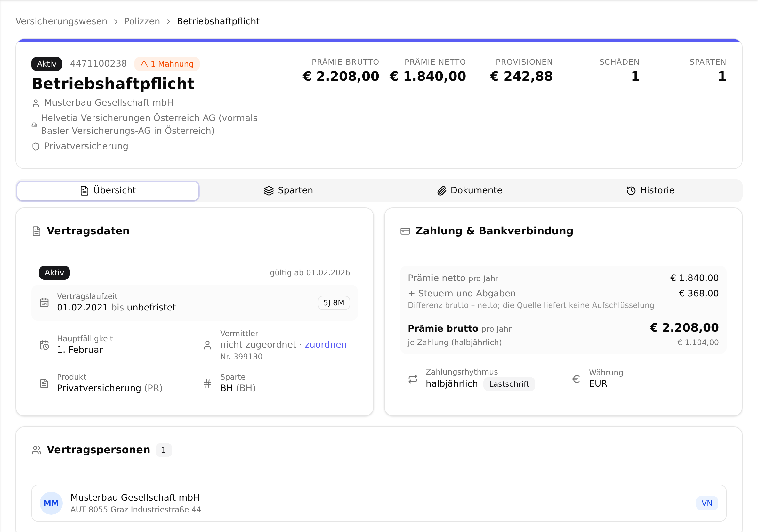This screenshot has height=532, width=758.
Task: Click the per-payment amount € 1.104,00
Action: pyautogui.click(x=698, y=343)
